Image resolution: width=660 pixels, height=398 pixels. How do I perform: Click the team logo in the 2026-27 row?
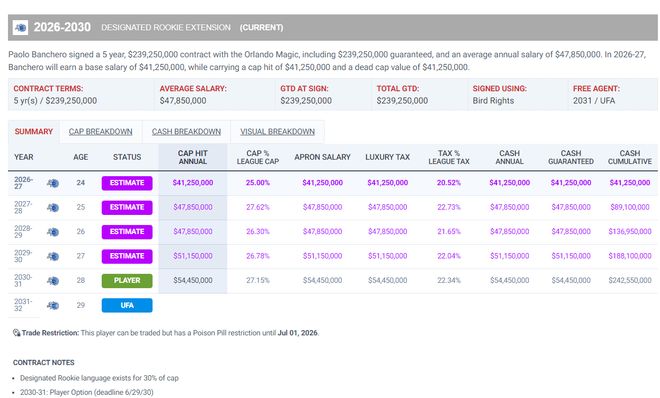[x=53, y=183]
